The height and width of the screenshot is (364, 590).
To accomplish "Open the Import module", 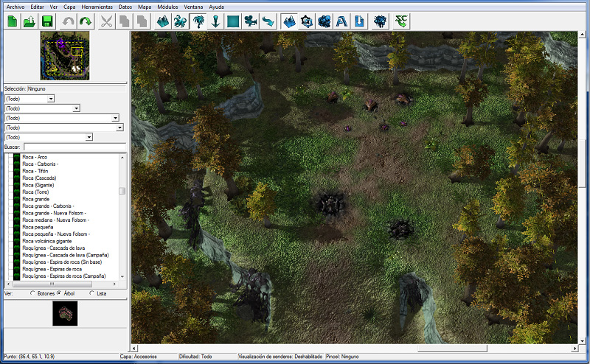I will pyautogui.click(x=359, y=21).
